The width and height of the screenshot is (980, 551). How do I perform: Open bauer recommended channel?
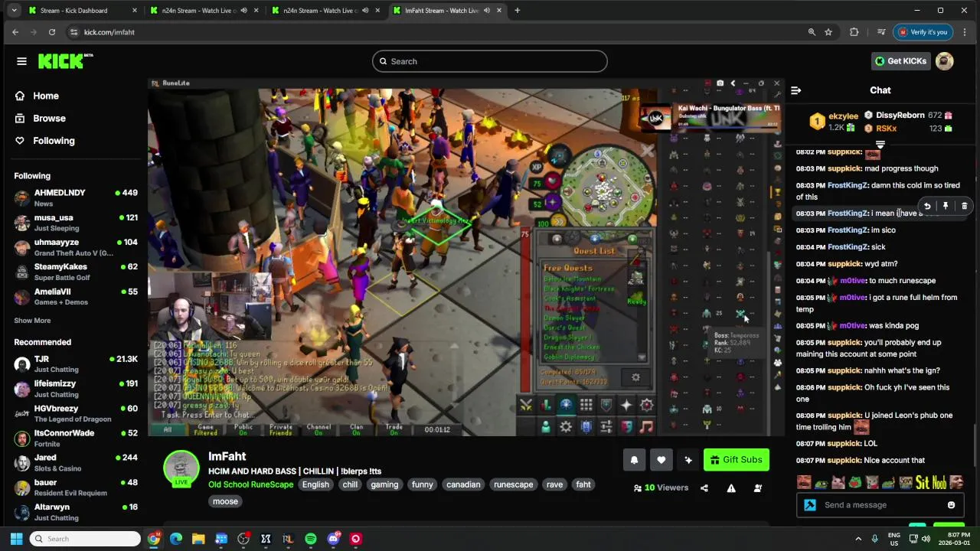(x=75, y=487)
